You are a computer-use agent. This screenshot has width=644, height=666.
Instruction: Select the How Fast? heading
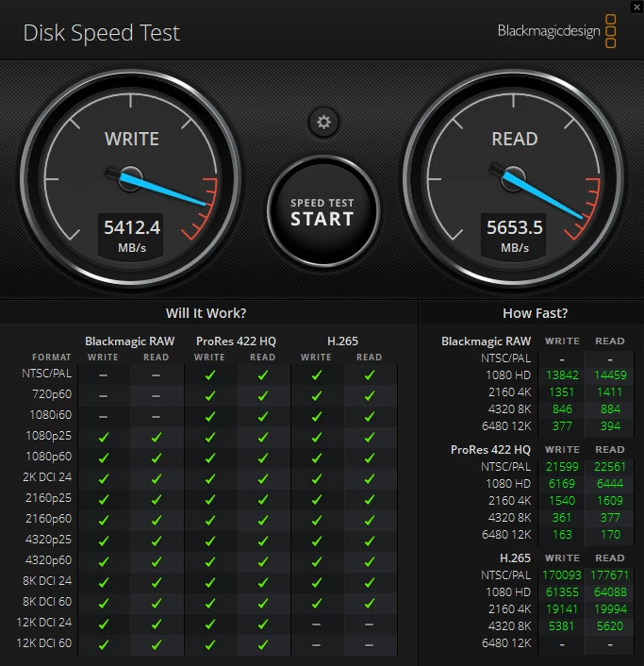[535, 313]
